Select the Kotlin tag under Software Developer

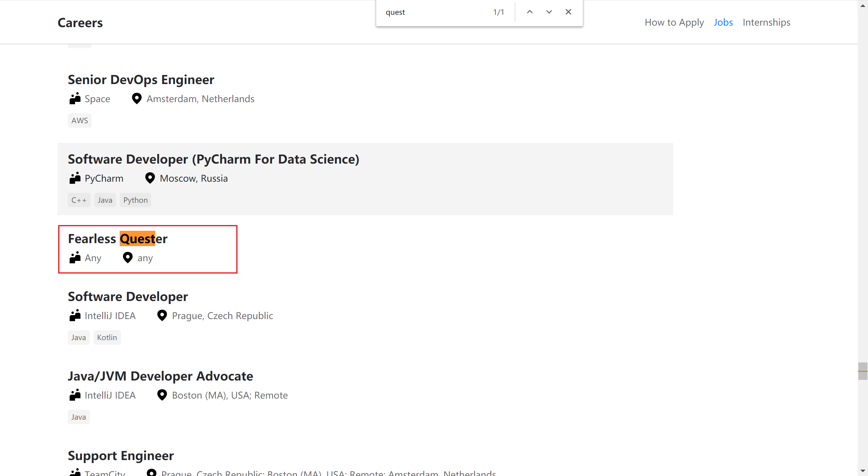(107, 337)
